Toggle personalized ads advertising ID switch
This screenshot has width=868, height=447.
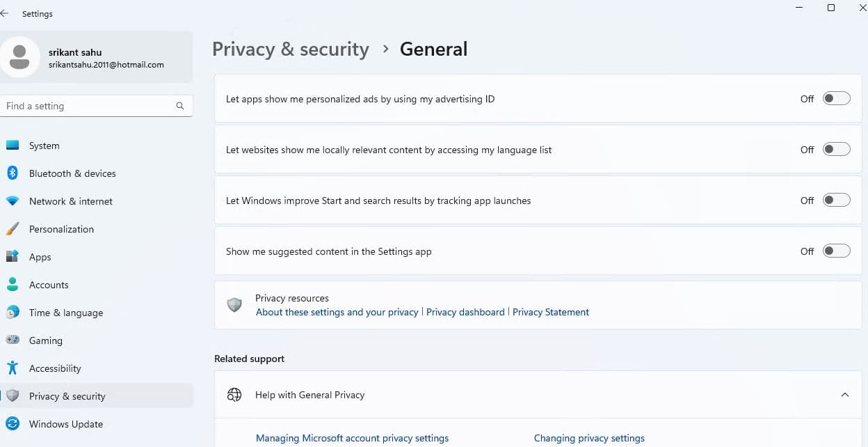(x=836, y=99)
